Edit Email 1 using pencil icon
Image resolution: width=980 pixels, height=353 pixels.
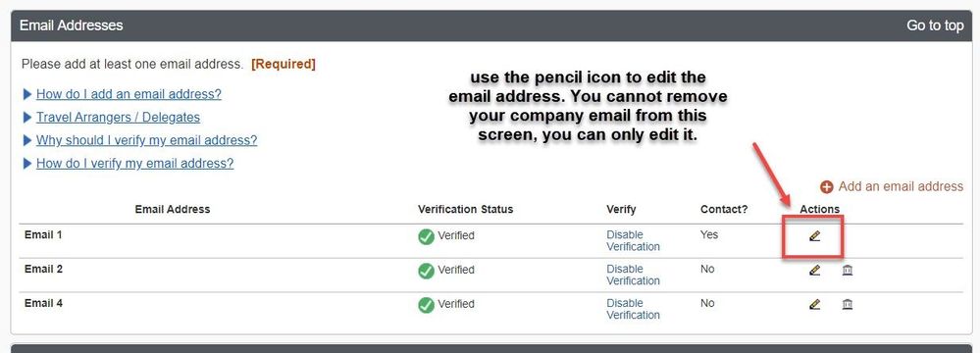click(x=814, y=236)
